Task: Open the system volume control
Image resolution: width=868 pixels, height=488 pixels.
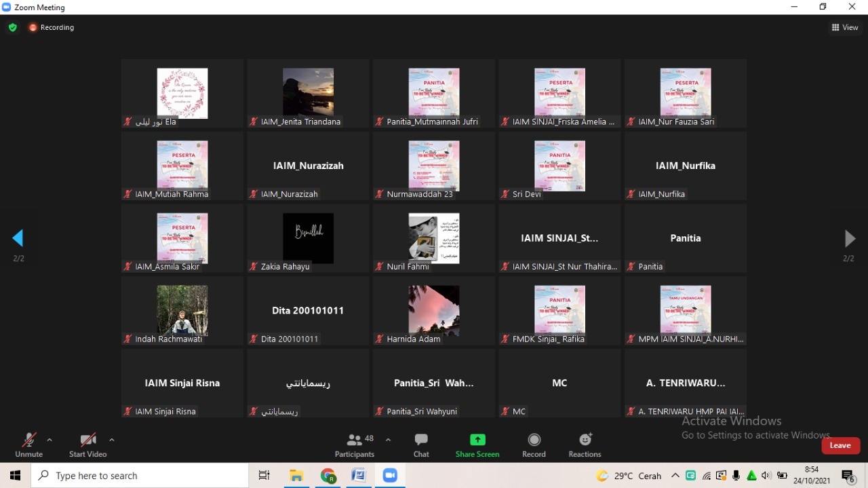Action: tap(766, 476)
